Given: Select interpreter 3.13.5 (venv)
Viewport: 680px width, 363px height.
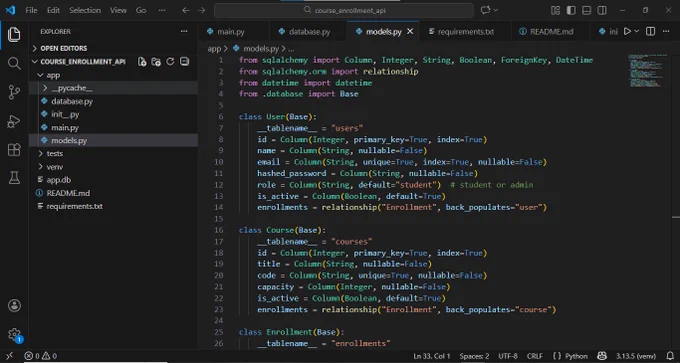Looking at the screenshot, I should [636, 356].
